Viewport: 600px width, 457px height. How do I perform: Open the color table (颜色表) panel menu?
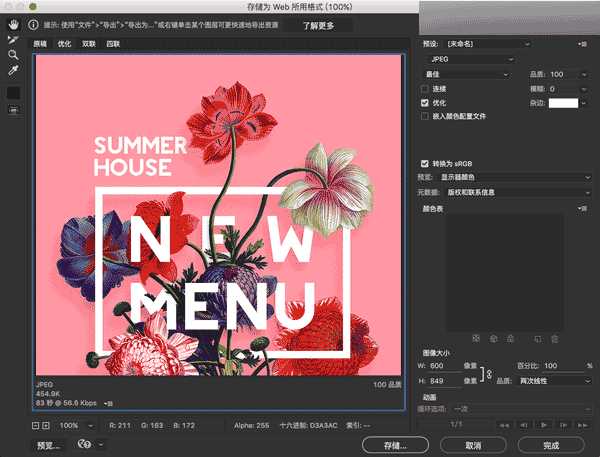pos(581,207)
